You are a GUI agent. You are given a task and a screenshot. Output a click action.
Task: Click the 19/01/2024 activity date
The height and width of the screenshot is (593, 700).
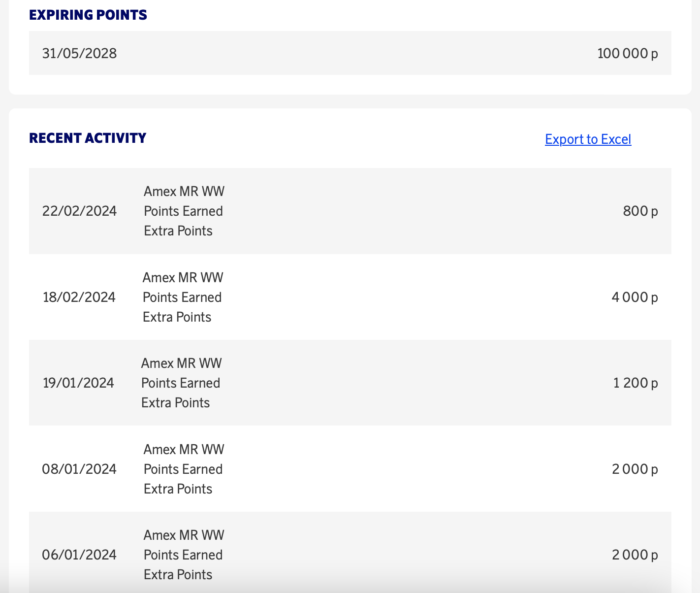(78, 383)
